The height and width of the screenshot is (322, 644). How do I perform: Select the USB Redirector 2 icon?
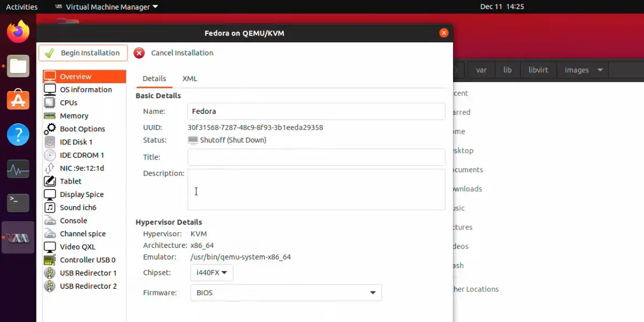[x=50, y=286]
